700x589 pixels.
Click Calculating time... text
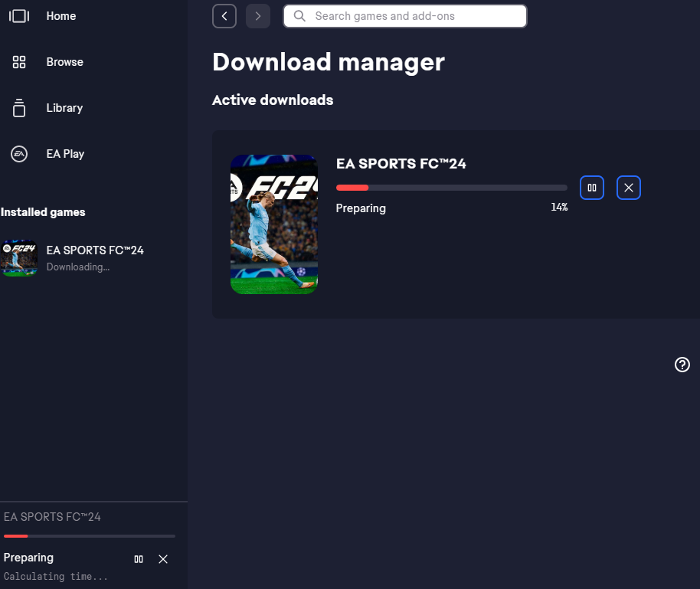(x=56, y=577)
